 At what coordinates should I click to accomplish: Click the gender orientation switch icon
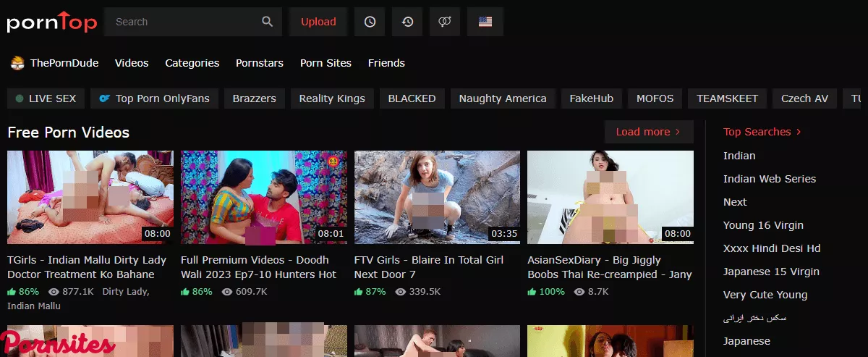(445, 22)
